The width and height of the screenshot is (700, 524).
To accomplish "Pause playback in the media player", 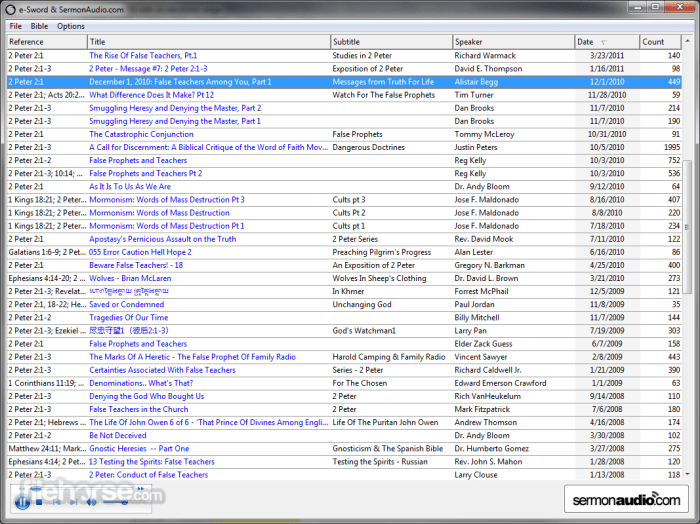I will 22,502.
